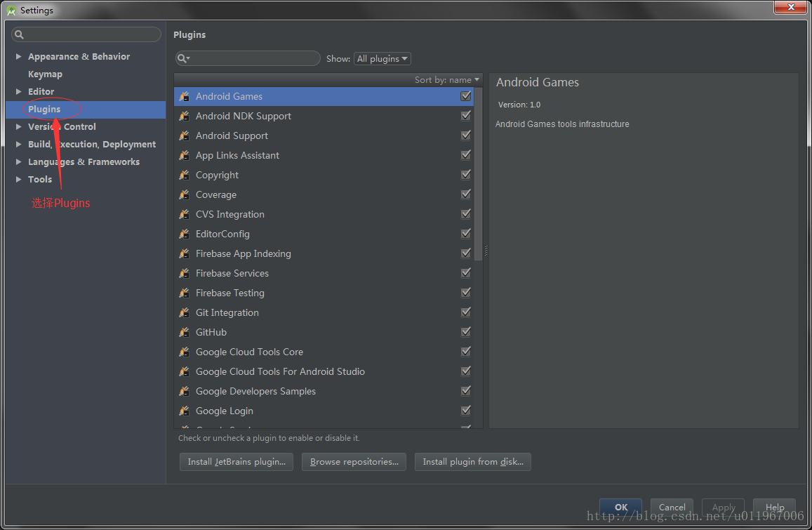Image resolution: width=812 pixels, height=530 pixels.
Task: Click Install plugin from disk button
Action: (x=473, y=462)
